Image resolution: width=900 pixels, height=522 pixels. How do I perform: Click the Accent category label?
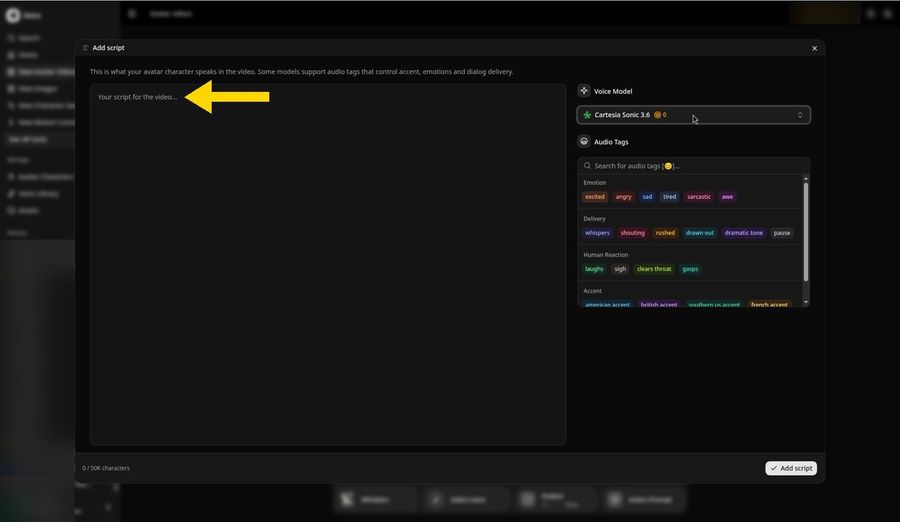[x=592, y=291]
